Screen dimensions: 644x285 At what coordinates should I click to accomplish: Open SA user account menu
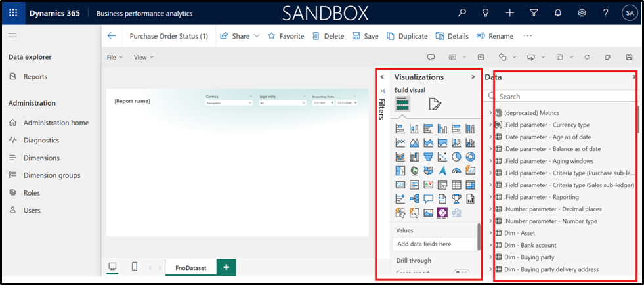(x=630, y=13)
